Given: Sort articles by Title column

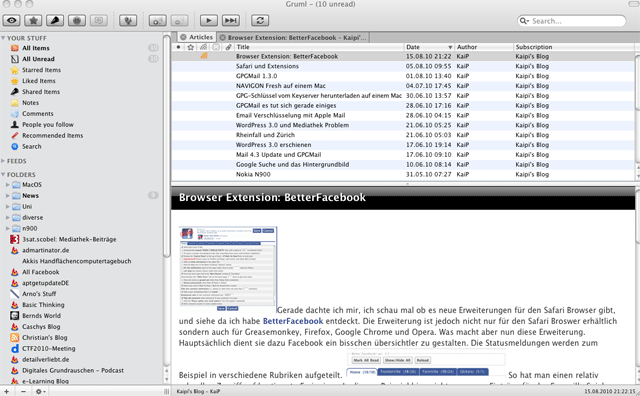Looking at the screenshot, I should [320, 47].
